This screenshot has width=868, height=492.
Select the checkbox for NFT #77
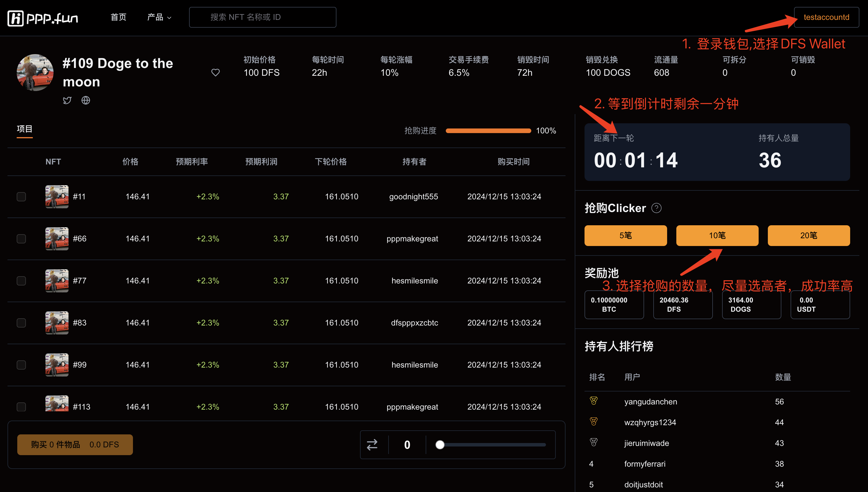click(x=21, y=281)
